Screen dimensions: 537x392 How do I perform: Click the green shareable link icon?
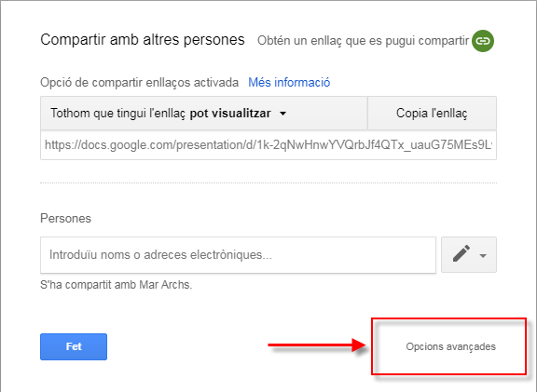click(x=483, y=41)
